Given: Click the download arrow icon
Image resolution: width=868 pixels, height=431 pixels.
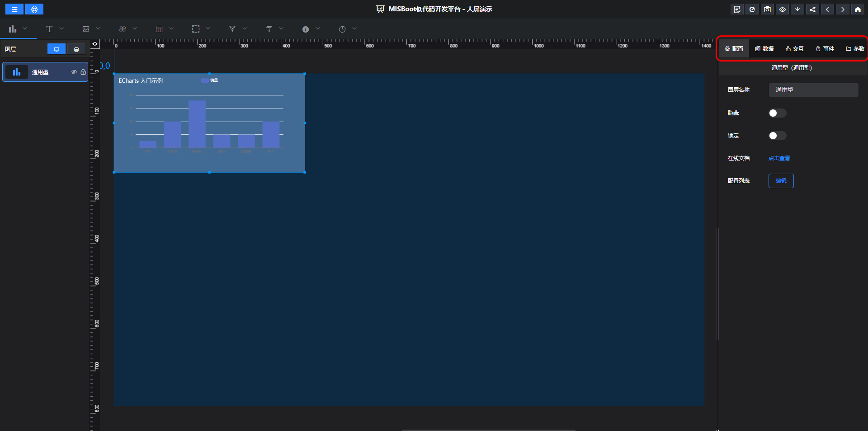Looking at the screenshot, I should [797, 9].
